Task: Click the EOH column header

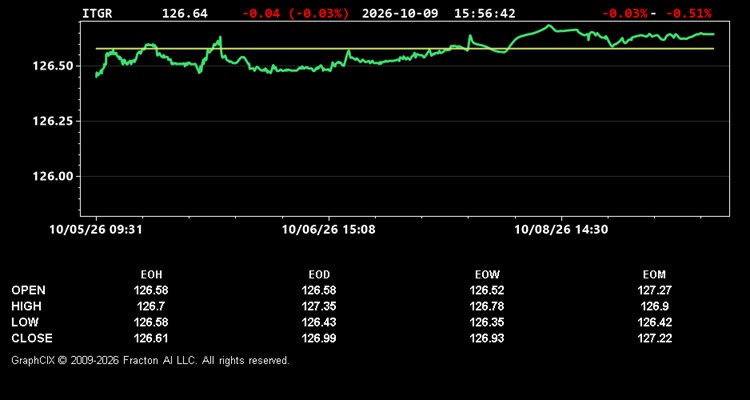Action: (x=151, y=275)
